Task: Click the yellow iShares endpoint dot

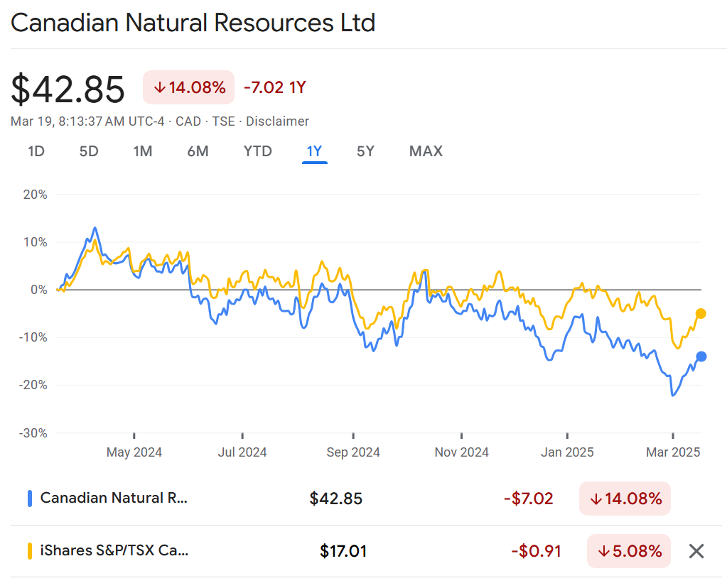Action: (x=701, y=313)
